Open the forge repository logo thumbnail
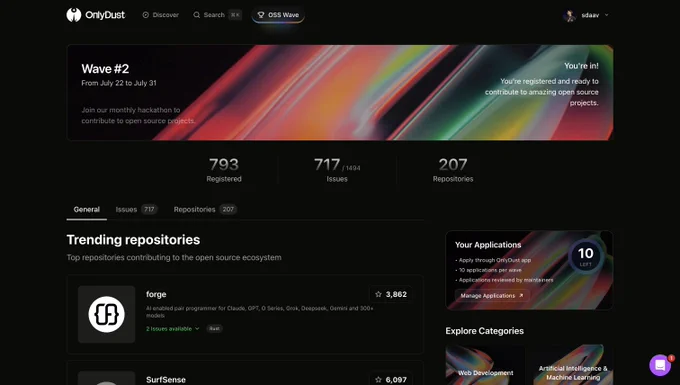680x385 pixels. [x=107, y=314]
